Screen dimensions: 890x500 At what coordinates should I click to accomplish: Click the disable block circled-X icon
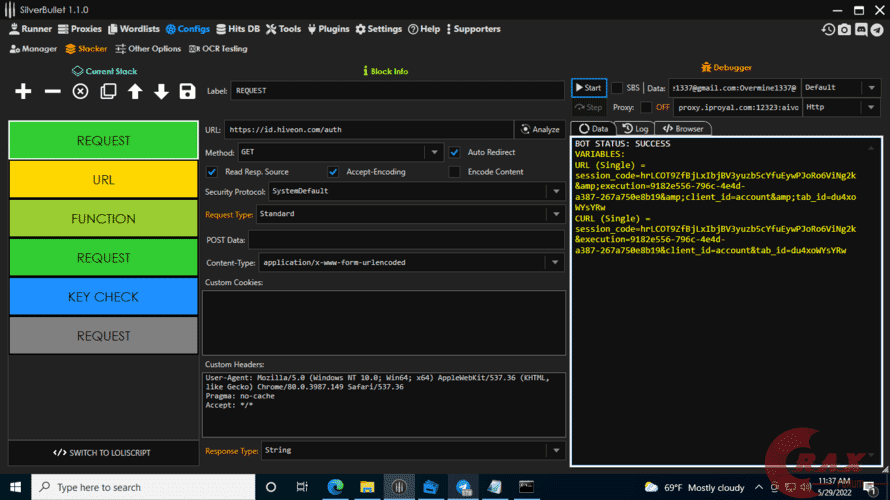point(80,91)
